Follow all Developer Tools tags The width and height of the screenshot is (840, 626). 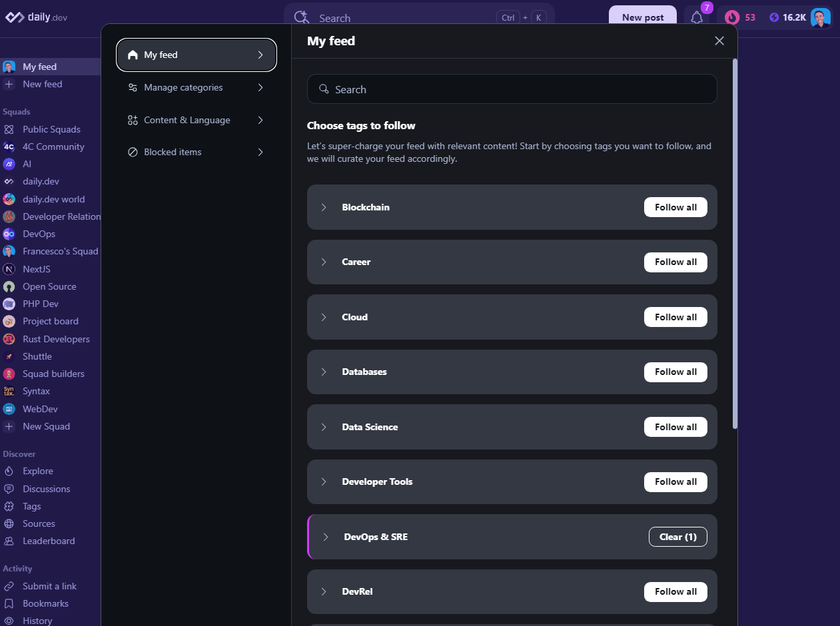675,481
